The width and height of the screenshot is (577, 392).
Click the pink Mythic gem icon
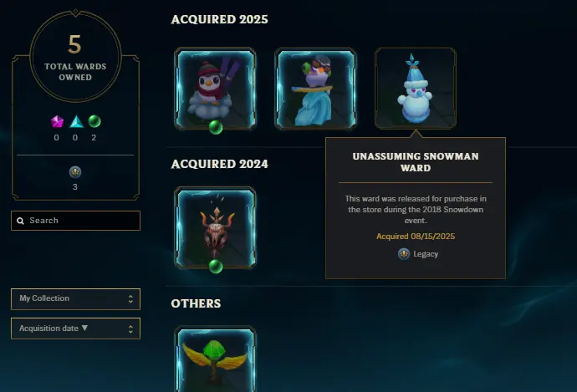coord(57,121)
